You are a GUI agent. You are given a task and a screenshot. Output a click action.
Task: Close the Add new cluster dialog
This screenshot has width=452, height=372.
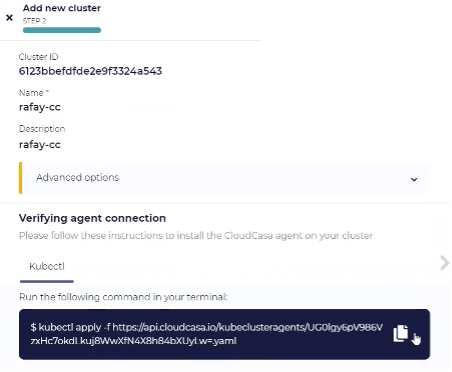[x=9, y=17]
